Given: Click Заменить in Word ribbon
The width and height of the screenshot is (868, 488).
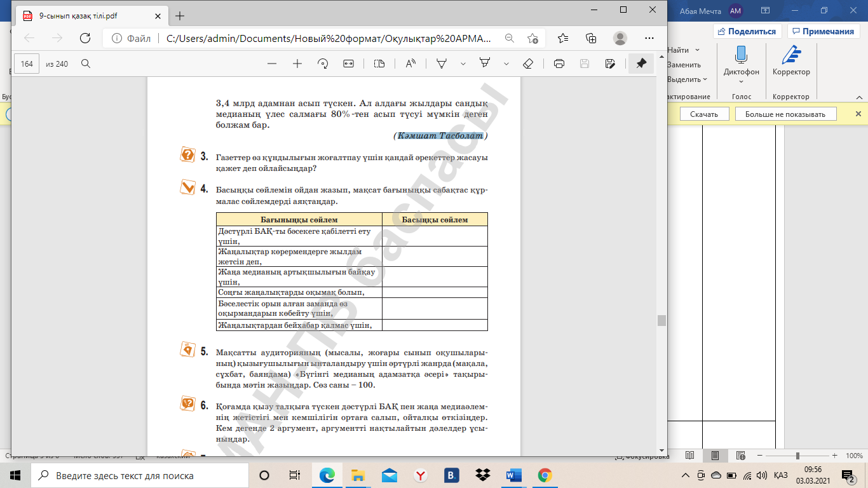Looking at the screenshot, I should (x=684, y=65).
